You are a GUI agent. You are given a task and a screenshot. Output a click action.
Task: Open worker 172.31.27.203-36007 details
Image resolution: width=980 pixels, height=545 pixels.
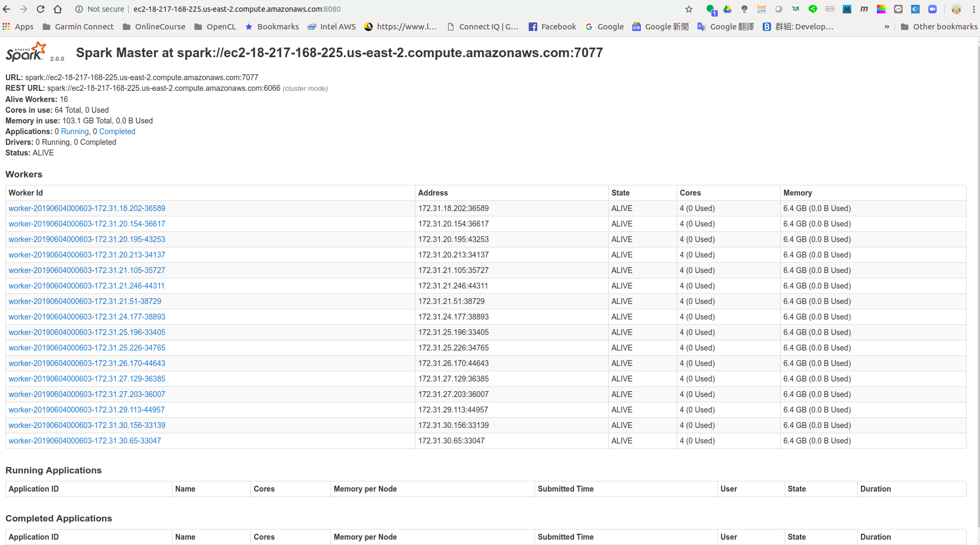[x=87, y=394]
